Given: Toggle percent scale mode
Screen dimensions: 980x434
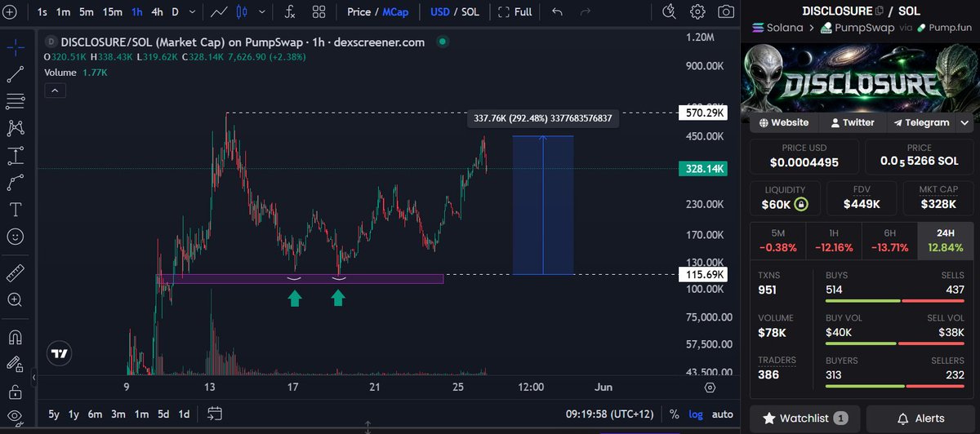Looking at the screenshot, I should click(674, 414).
